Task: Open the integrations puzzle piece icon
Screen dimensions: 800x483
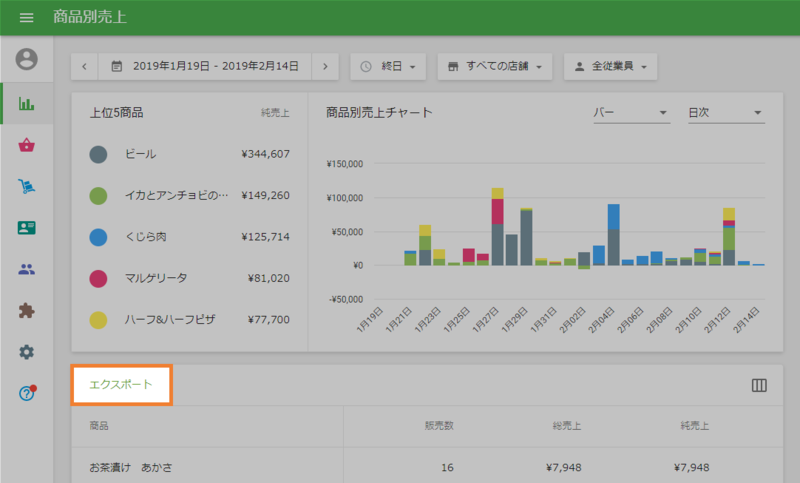Action: (27, 311)
